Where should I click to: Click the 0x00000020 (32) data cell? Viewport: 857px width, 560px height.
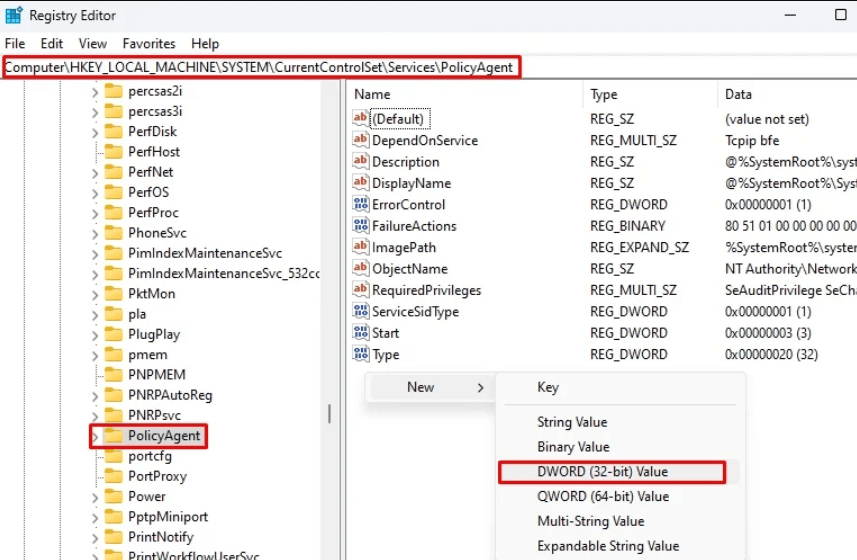(771, 355)
